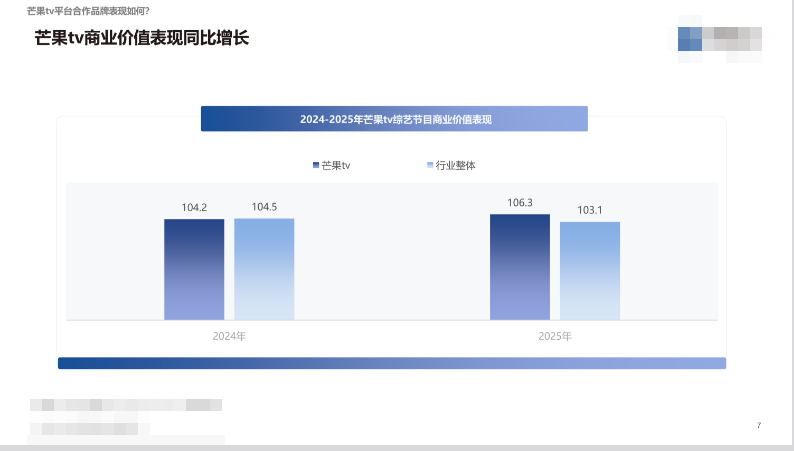Click the 2025年 axis label
The image size is (794, 451).
[x=555, y=336]
